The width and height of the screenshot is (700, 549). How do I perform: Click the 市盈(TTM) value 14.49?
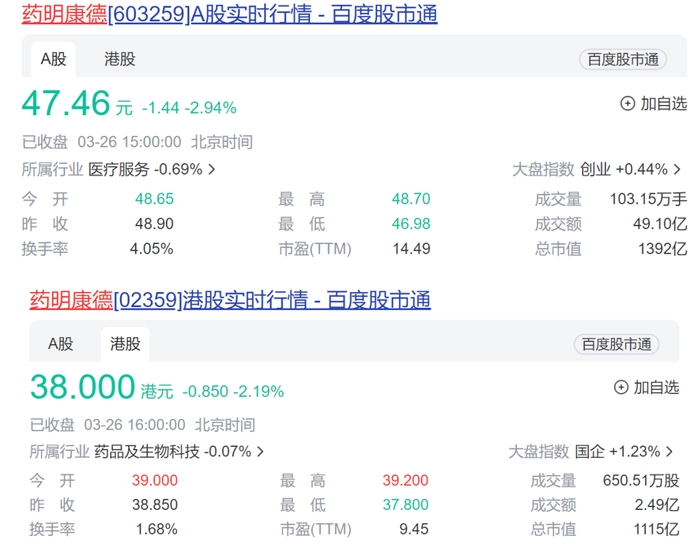(412, 249)
